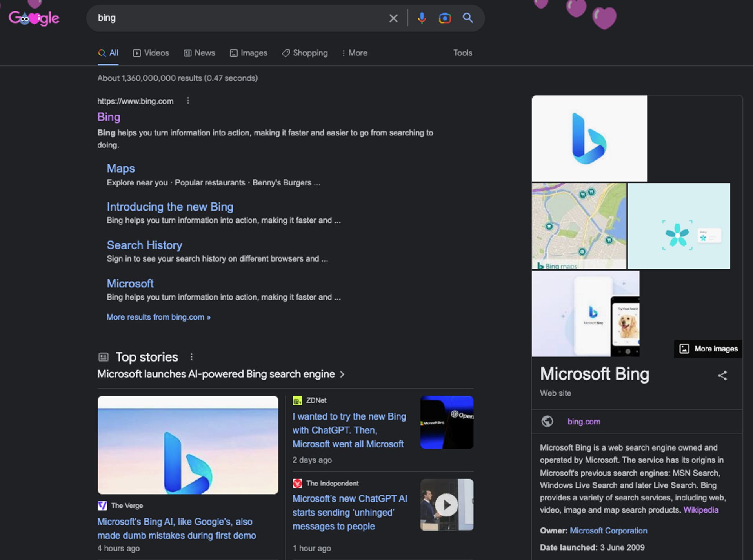Clear the search query with the X icon

click(x=393, y=18)
